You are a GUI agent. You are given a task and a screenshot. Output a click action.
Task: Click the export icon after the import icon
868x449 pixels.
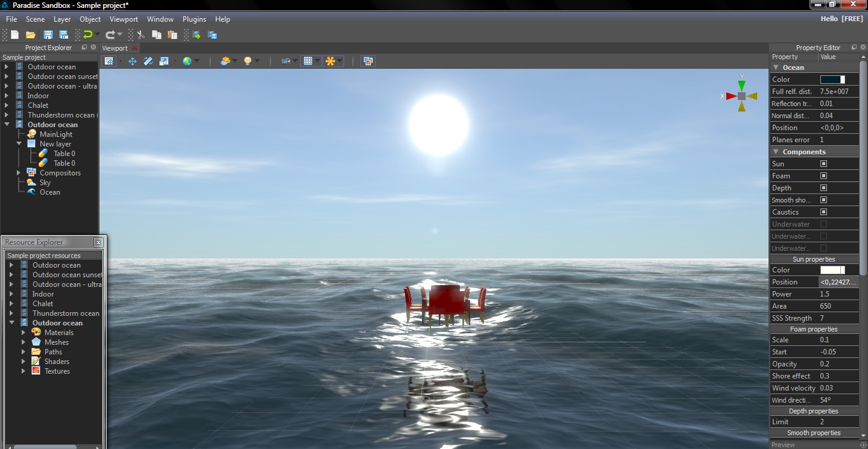pyautogui.click(x=212, y=35)
